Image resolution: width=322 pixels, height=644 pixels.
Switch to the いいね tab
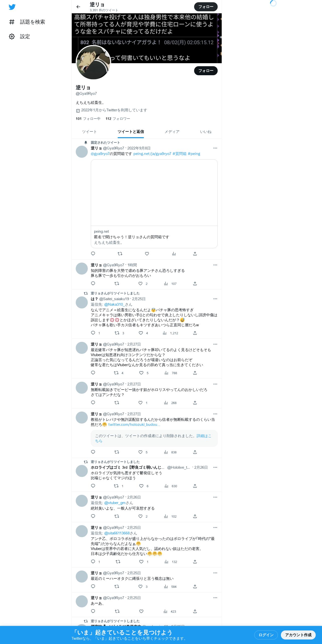click(206, 132)
